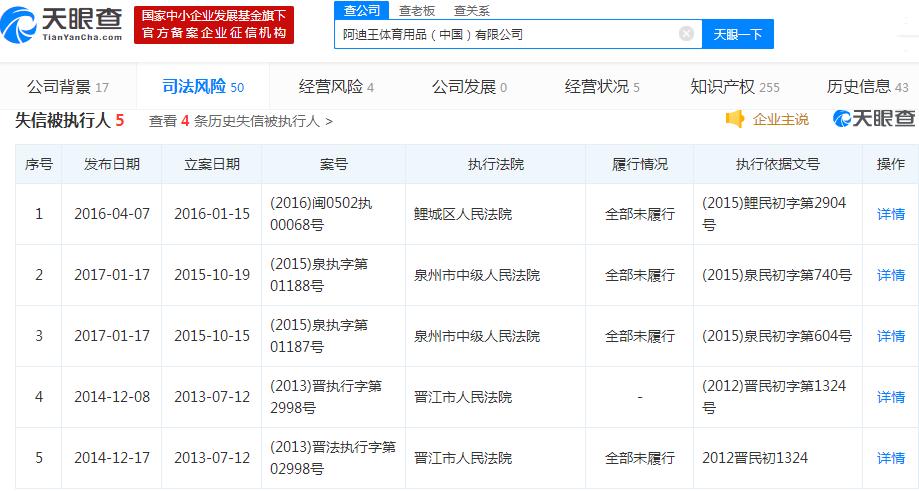Select case number (2015)泉执字第01187号
The width and height of the screenshot is (919, 491).
(319, 336)
